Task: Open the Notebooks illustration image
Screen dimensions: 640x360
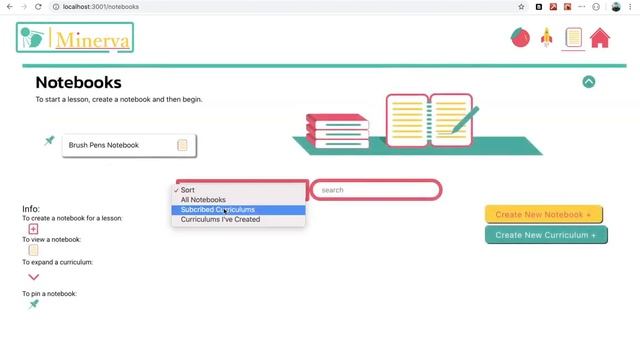Action: 418,124
